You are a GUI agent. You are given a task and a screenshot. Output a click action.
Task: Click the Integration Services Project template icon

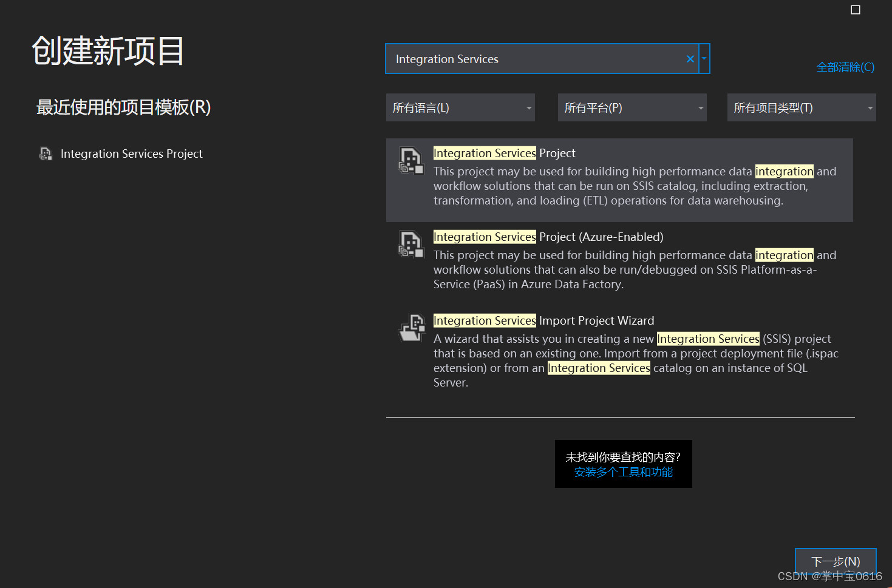[411, 161]
